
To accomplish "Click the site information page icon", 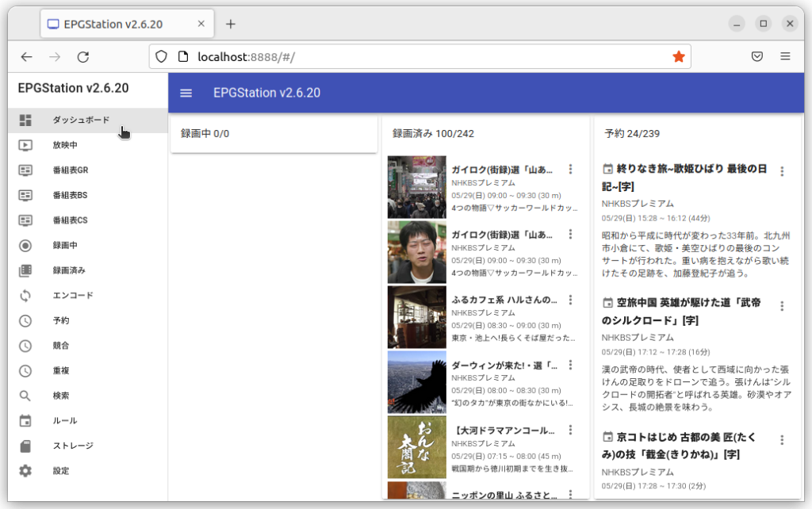I will point(183,56).
